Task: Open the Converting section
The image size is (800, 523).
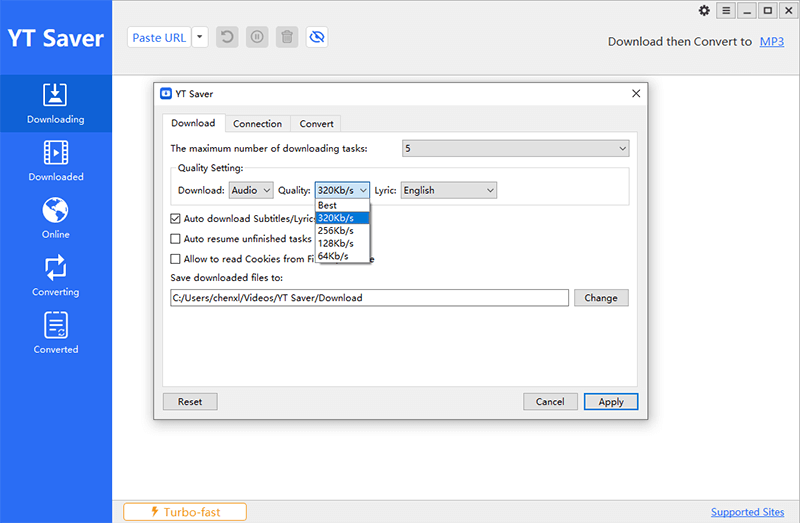Action: tap(56, 276)
